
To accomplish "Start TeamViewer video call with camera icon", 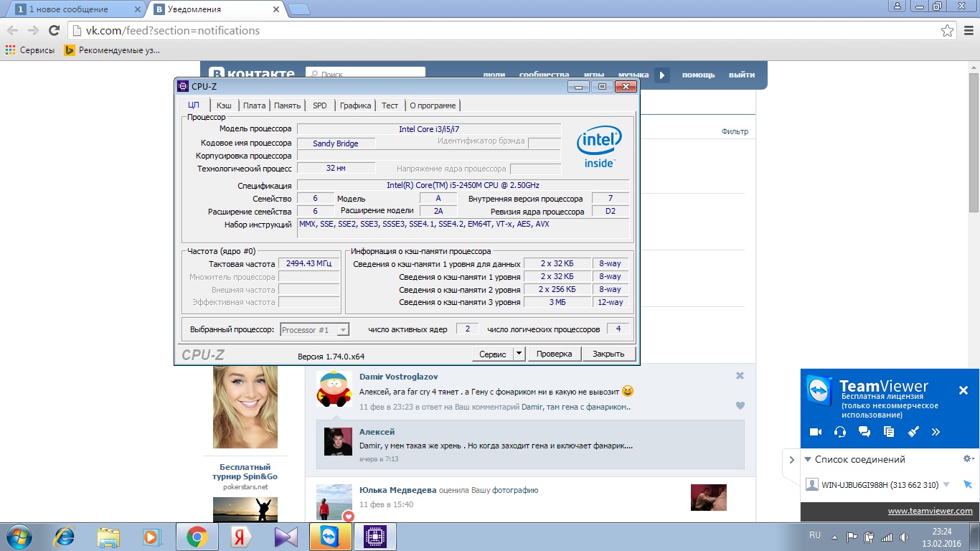I will click(x=816, y=432).
